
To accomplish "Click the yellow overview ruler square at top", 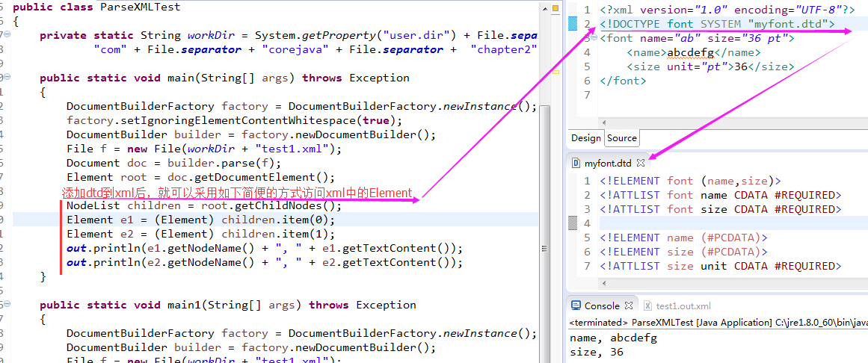I will (x=555, y=10).
